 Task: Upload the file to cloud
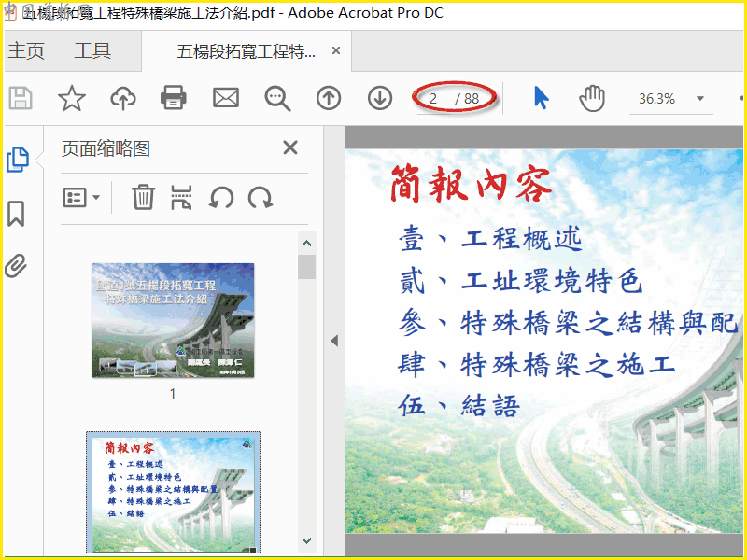(x=123, y=99)
